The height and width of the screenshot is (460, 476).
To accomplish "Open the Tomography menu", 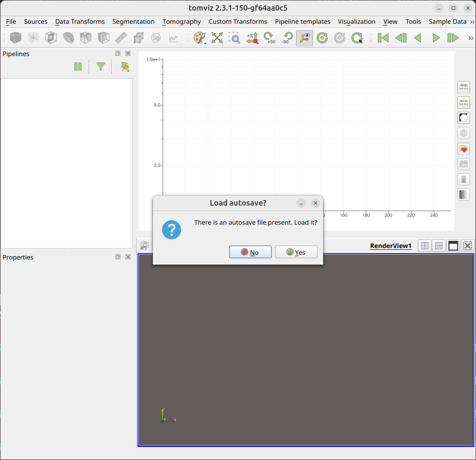I will coord(182,22).
